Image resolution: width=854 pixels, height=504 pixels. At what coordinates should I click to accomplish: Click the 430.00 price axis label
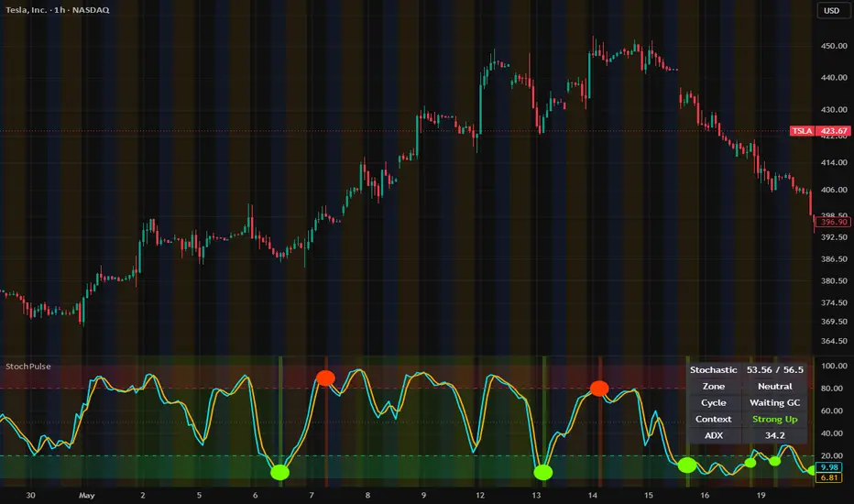[834, 110]
